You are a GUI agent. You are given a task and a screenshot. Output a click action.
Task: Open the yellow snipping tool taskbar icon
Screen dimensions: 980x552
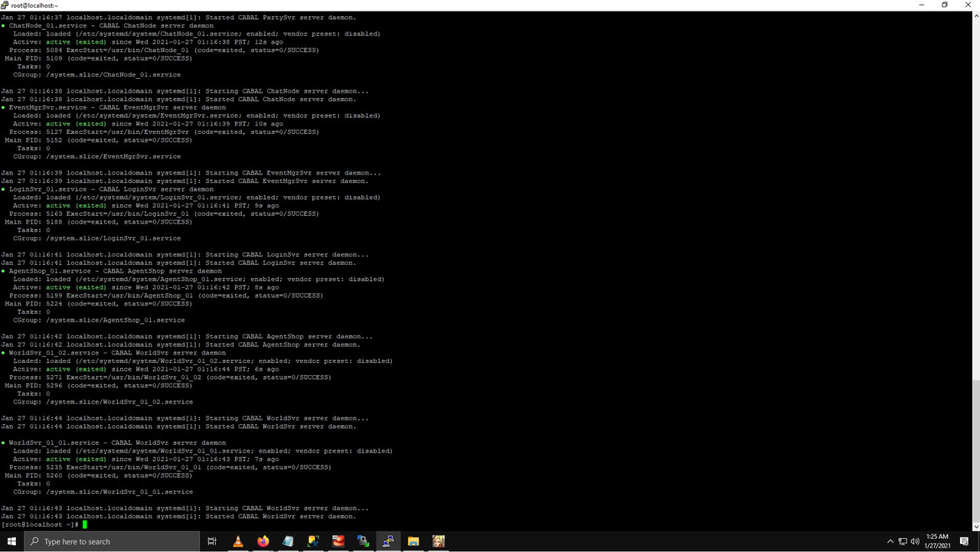pyautogui.click(x=313, y=541)
